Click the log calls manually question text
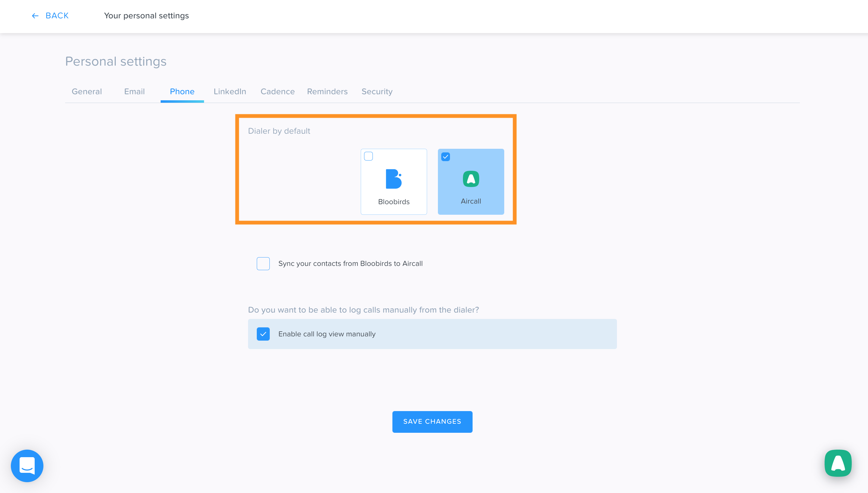Image resolution: width=868 pixels, height=493 pixels. [x=363, y=310]
